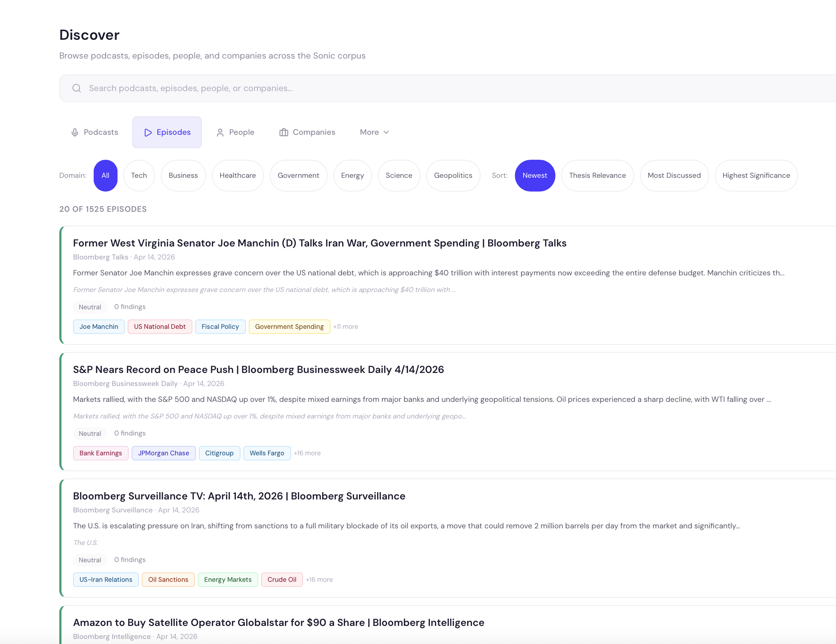
Task: Focus the search podcasts input field
Action: point(448,88)
